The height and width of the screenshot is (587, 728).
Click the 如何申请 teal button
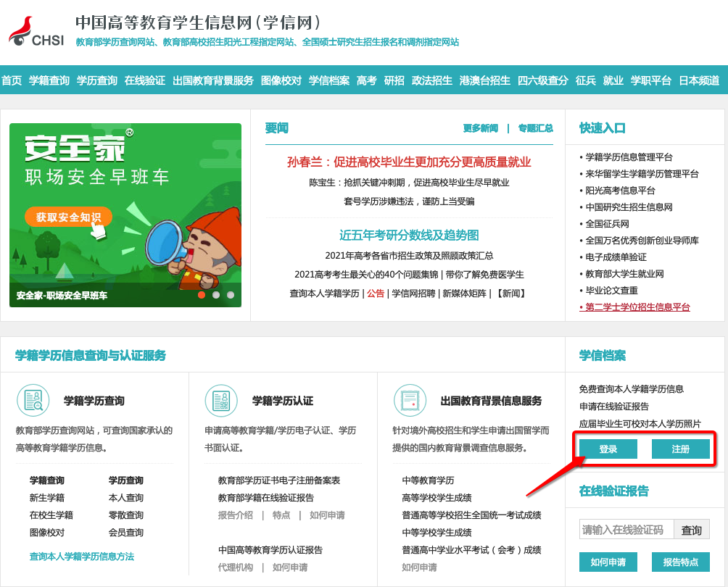point(608,562)
